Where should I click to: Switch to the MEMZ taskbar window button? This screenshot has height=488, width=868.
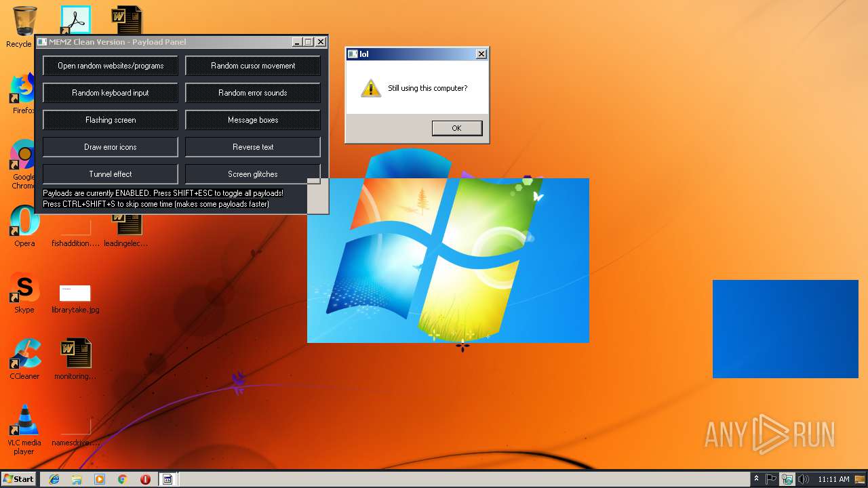click(x=167, y=479)
